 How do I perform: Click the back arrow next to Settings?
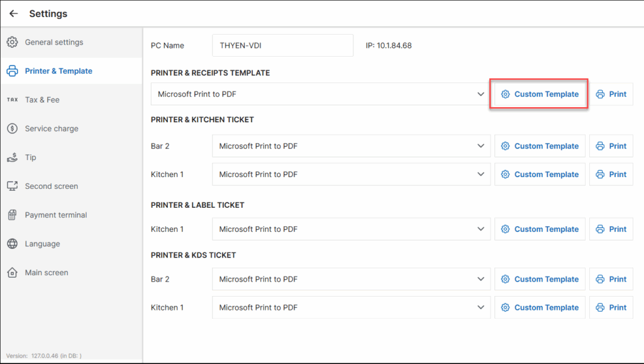click(14, 14)
